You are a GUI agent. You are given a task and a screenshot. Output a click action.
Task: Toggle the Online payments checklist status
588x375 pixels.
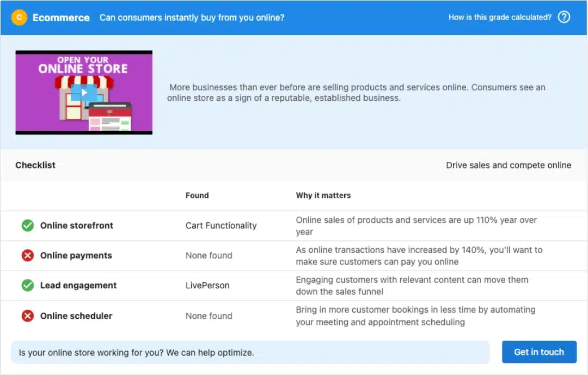pos(27,255)
